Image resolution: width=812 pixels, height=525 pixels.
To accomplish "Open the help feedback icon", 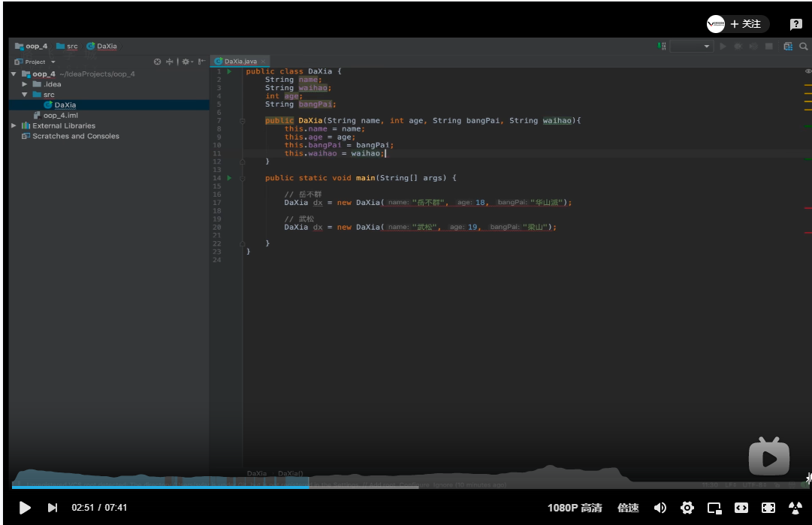I will tap(796, 24).
